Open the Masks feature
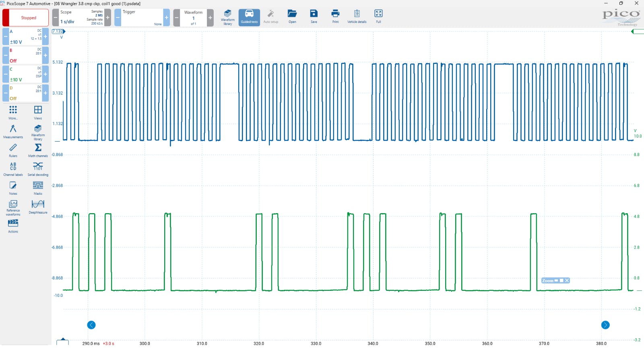This screenshot has height=362, width=644. pos(37,187)
